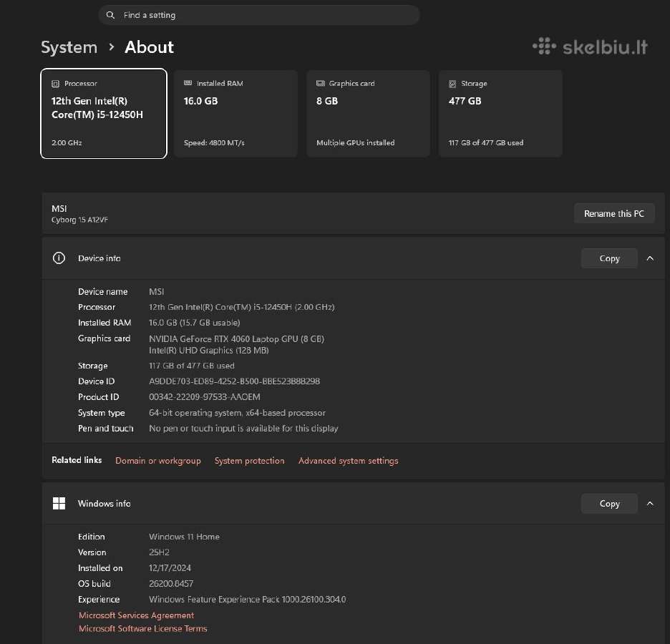Select the Processor summary card

pos(104,114)
